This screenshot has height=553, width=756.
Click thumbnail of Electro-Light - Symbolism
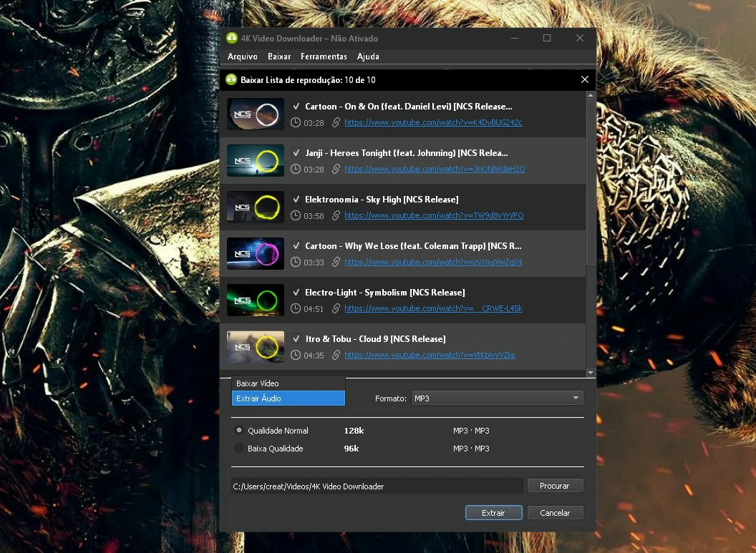coord(256,300)
